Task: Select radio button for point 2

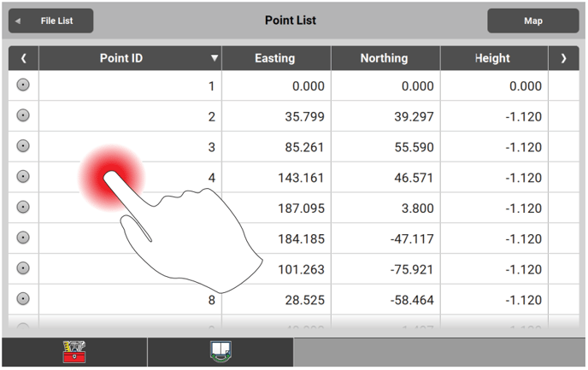Action: 23,115
